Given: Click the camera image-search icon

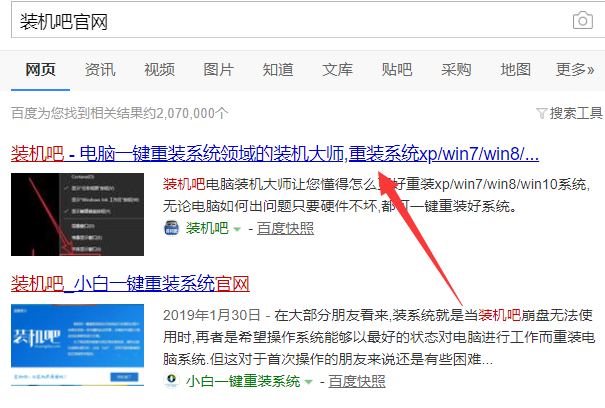Looking at the screenshot, I should 583,20.
